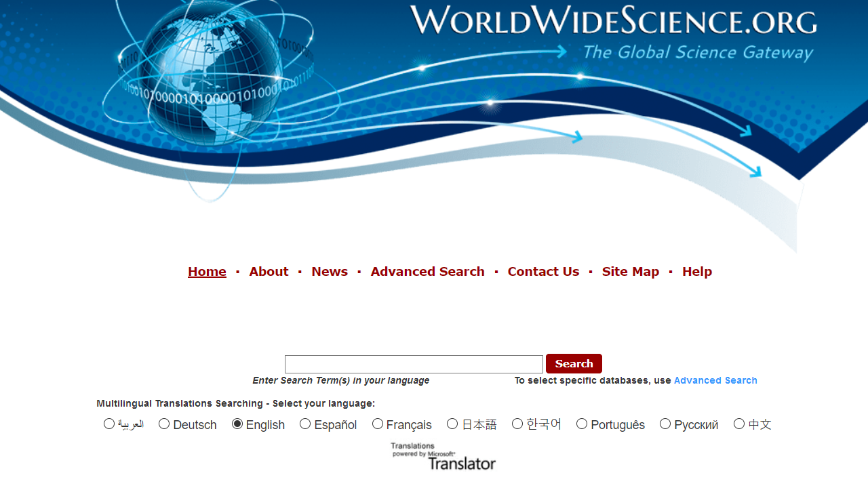Image resolution: width=868 pixels, height=488 pixels.
Task: Click the WorldWideScience.org banner title
Action: point(613,20)
